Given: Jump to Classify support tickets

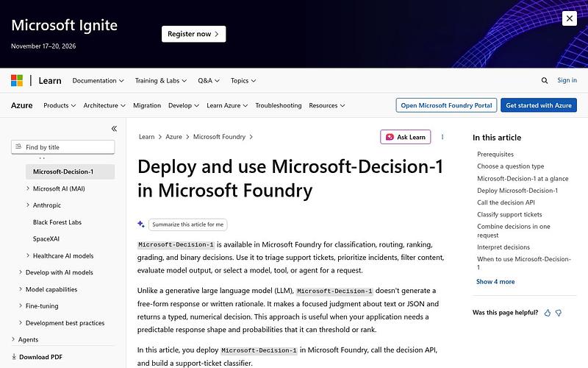Looking at the screenshot, I should tap(509, 214).
